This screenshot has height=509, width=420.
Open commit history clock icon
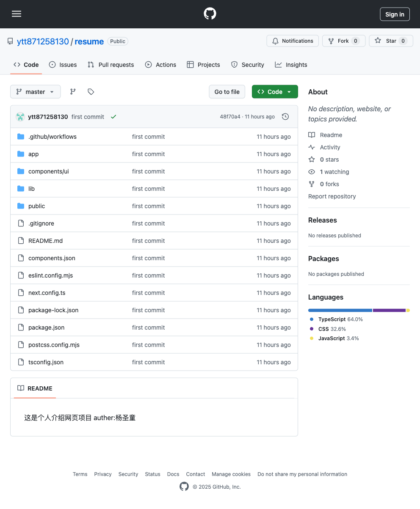tap(285, 117)
